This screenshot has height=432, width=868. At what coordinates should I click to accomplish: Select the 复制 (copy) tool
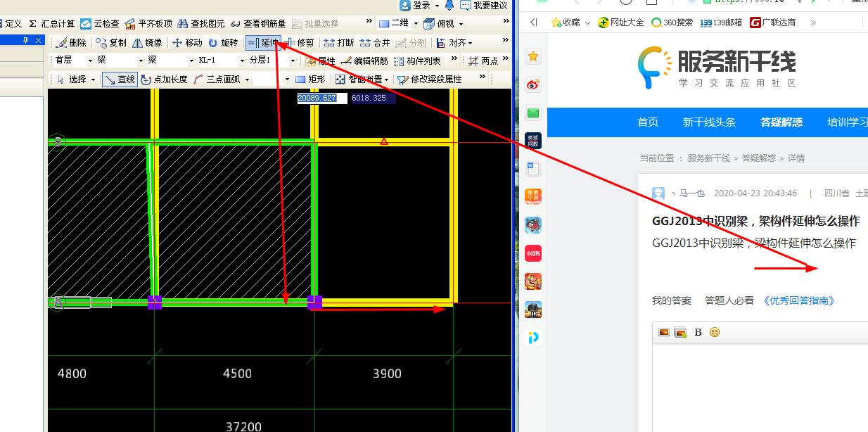click(111, 43)
